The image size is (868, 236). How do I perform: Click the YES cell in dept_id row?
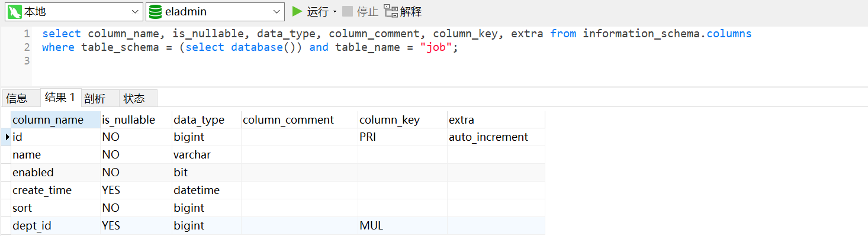[x=136, y=225]
